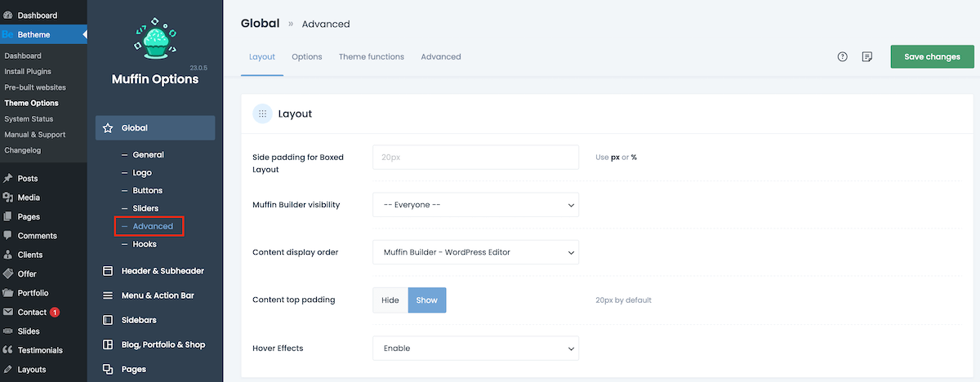The height and width of the screenshot is (382, 980).
Task: Click the Blog, Portfolio & Shop grid icon
Action: click(108, 344)
